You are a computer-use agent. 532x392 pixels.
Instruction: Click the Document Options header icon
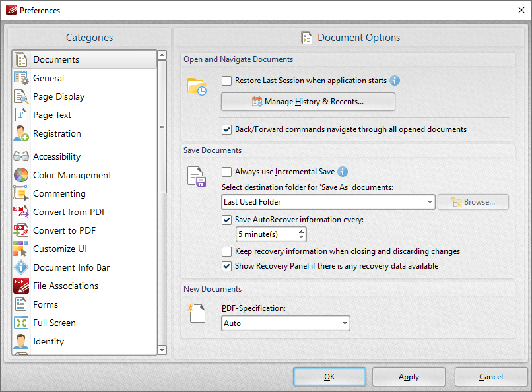click(x=306, y=38)
